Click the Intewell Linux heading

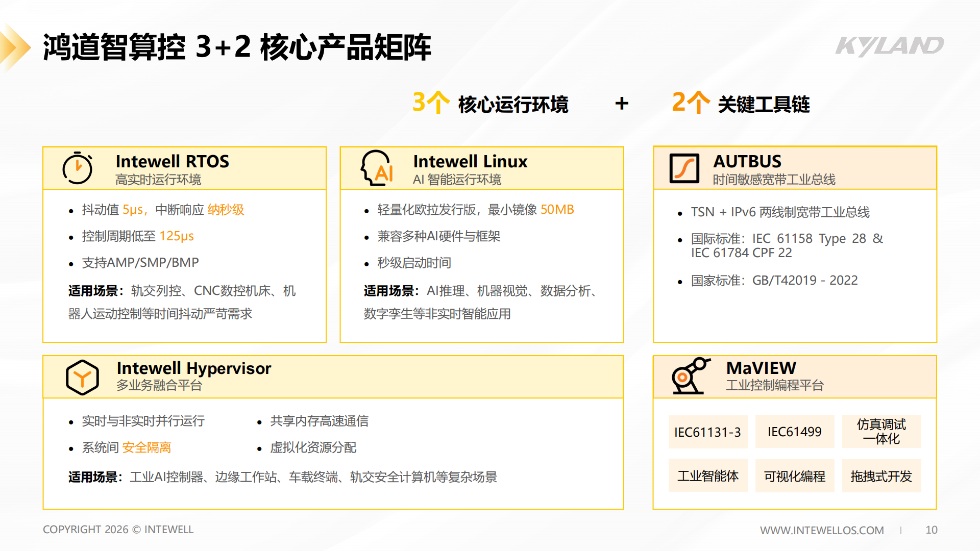470,161
